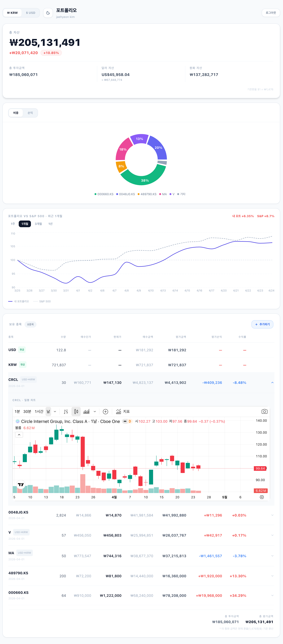Open the chart interval dropdown arrow
This screenshot has width=283, height=644.
click(x=55, y=412)
